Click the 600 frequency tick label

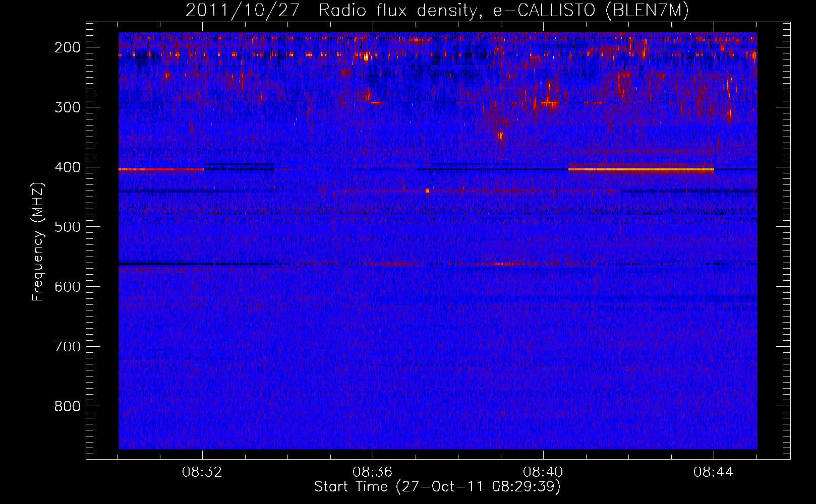(x=67, y=287)
